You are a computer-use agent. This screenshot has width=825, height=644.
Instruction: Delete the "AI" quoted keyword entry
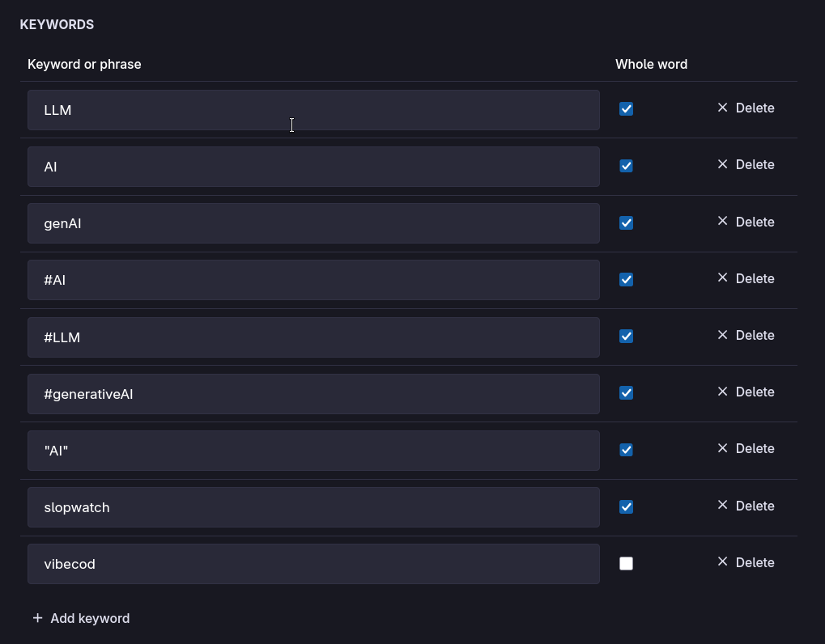pyautogui.click(x=746, y=448)
